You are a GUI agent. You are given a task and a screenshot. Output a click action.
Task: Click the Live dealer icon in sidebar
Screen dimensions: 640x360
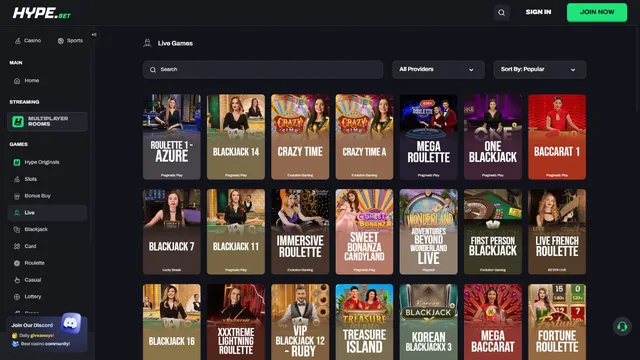point(17,213)
